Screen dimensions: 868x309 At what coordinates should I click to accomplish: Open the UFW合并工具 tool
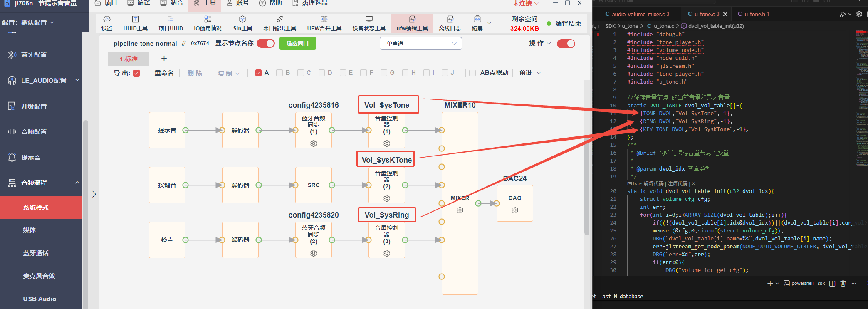click(324, 24)
